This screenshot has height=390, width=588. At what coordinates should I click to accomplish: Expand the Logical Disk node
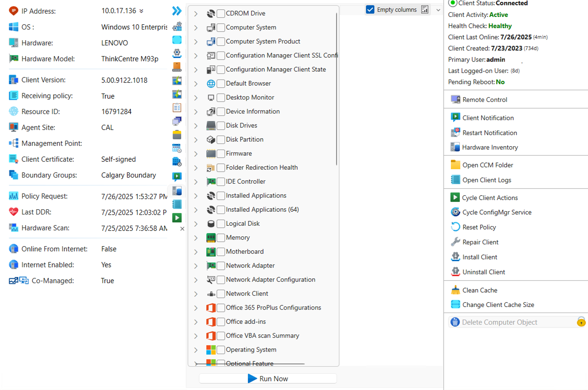coord(196,224)
